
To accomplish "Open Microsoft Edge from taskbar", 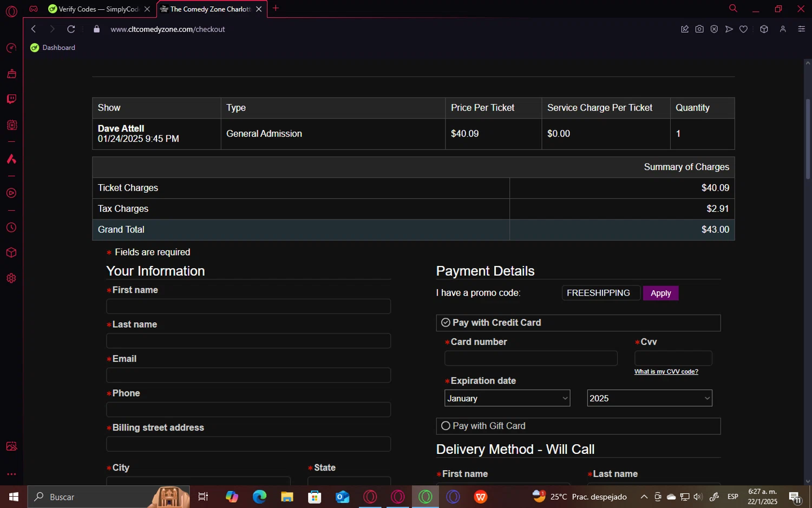I will pyautogui.click(x=259, y=497).
